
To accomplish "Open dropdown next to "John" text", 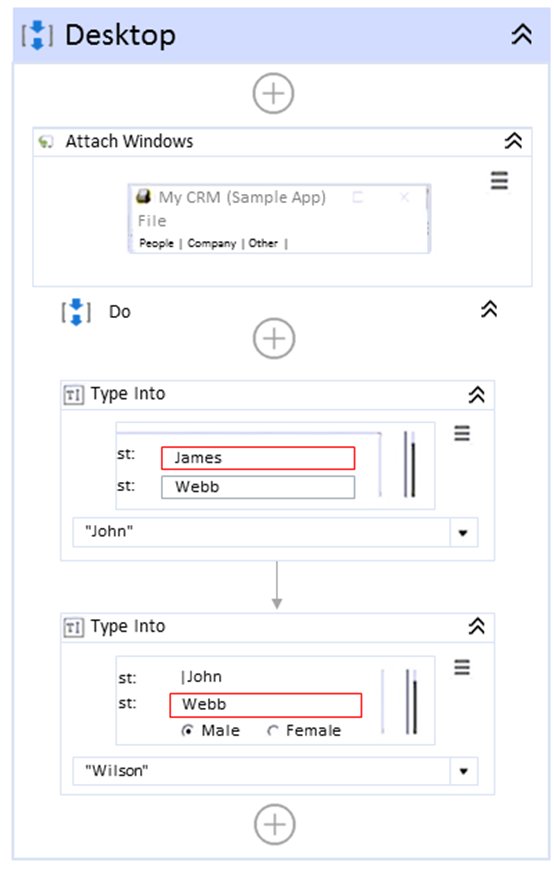I will coord(463,533).
